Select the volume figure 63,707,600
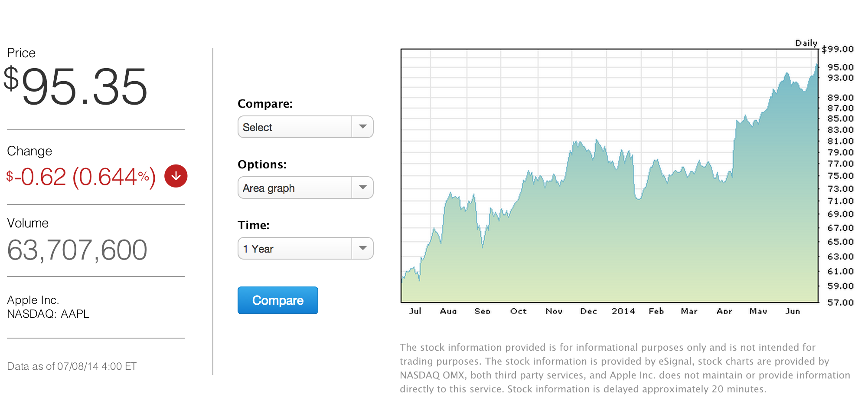The image size is (868, 408). (77, 250)
